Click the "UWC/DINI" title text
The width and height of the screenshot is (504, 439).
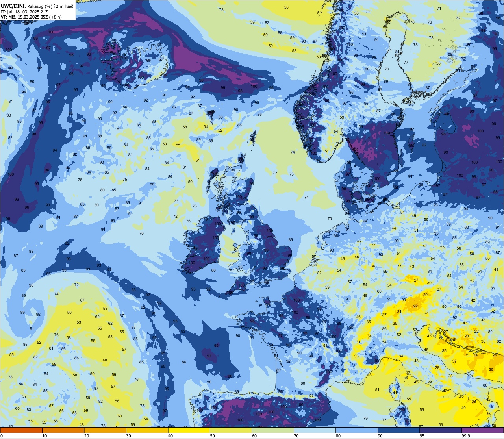click(x=13, y=6)
